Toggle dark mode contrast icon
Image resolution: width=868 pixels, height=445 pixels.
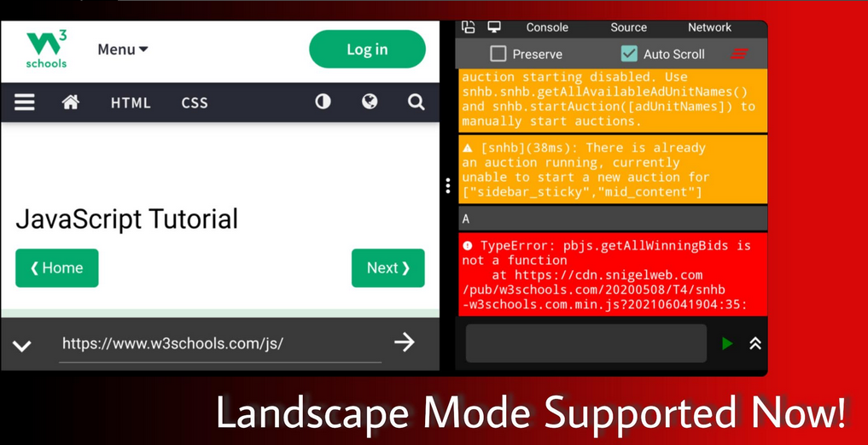coord(323,102)
